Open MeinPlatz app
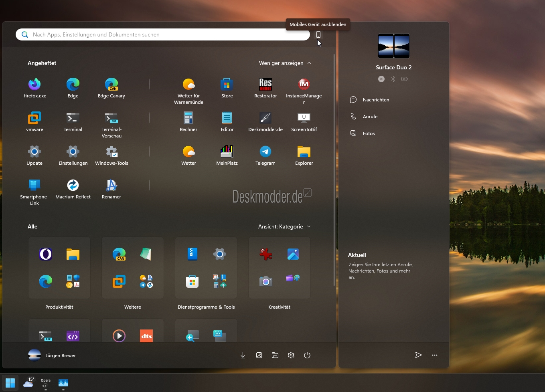545x392 pixels. point(227,156)
